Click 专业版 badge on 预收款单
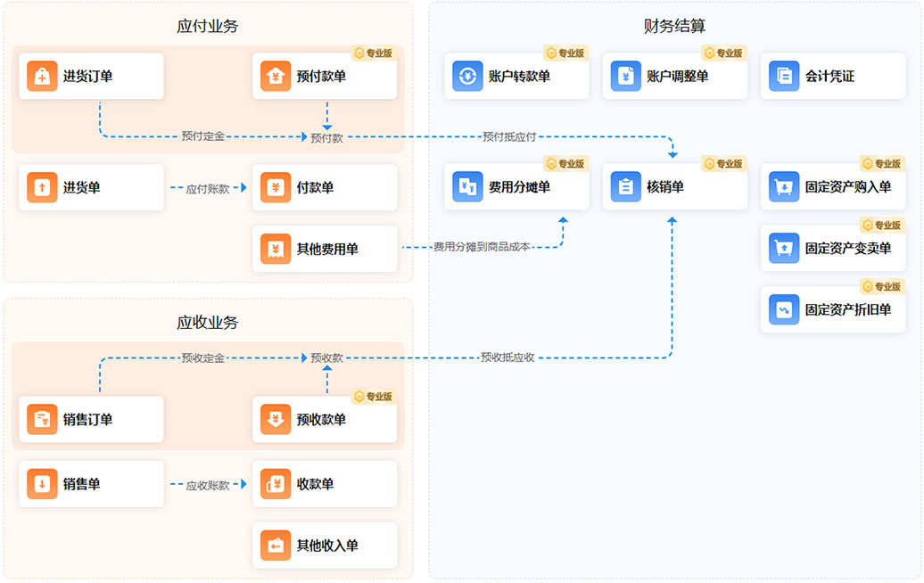The width and height of the screenshot is (924, 583). pos(374,397)
